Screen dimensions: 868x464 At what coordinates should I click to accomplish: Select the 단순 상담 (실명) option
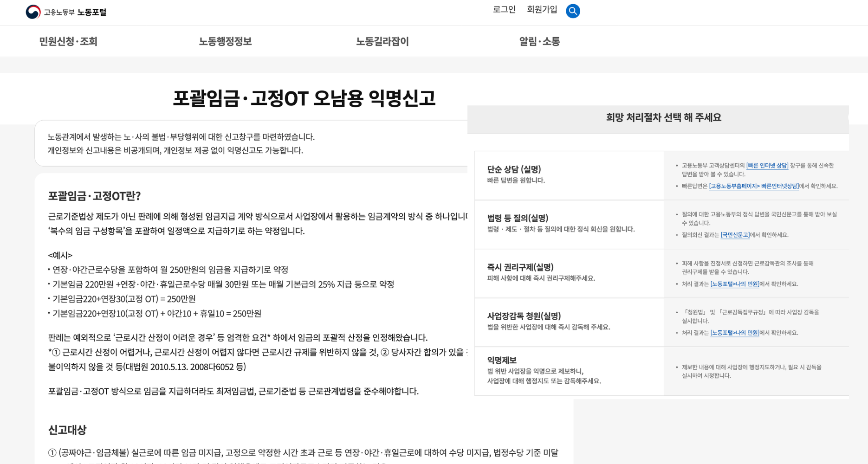pos(569,175)
